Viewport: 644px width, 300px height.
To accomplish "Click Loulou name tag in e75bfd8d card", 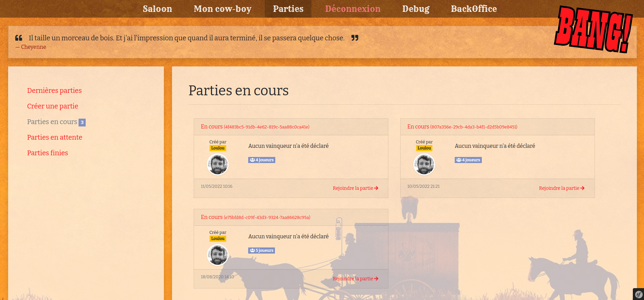I will pos(218,239).
